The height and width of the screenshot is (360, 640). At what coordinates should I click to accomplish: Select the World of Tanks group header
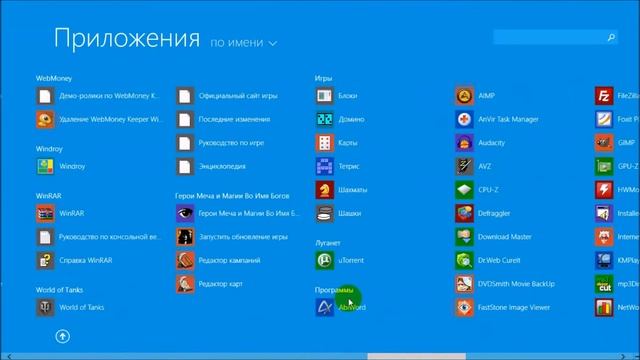tap(59, 290)
